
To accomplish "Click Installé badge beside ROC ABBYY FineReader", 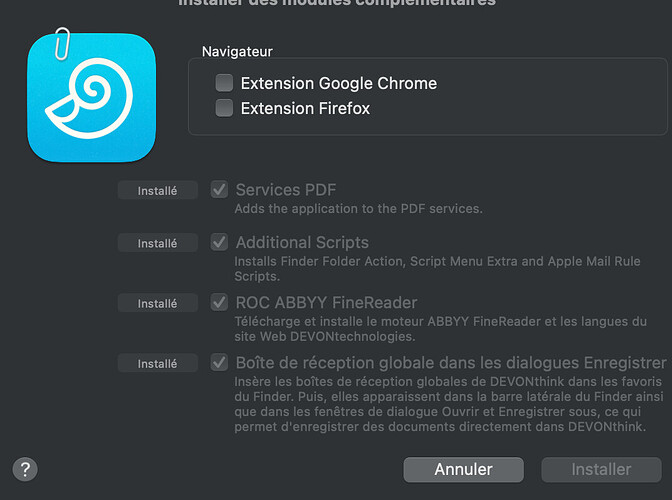I will [x=157, y=303].
